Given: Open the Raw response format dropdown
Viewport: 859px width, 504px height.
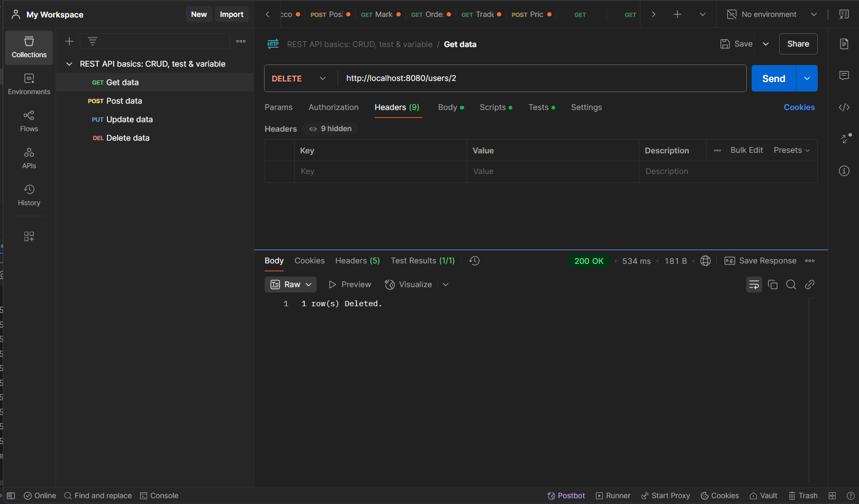Looking at the screenshot, I should coord(291,285).
